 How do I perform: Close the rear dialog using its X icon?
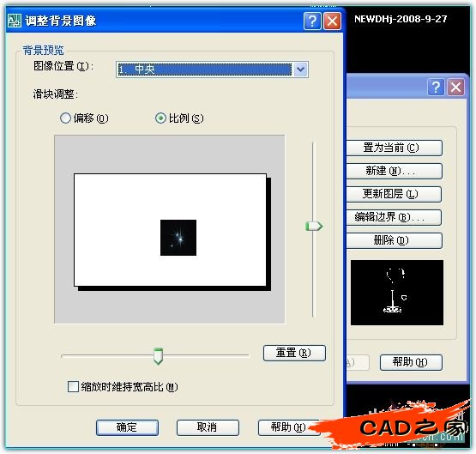coord(455,88)
